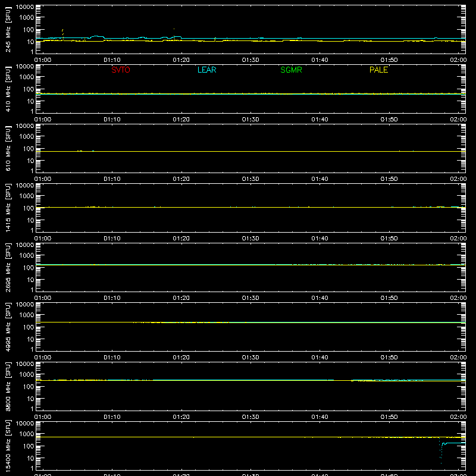The image size is (476, 476).
Task: Click 01:50 time label under 610 MHz panel
Action: (389, 179)
